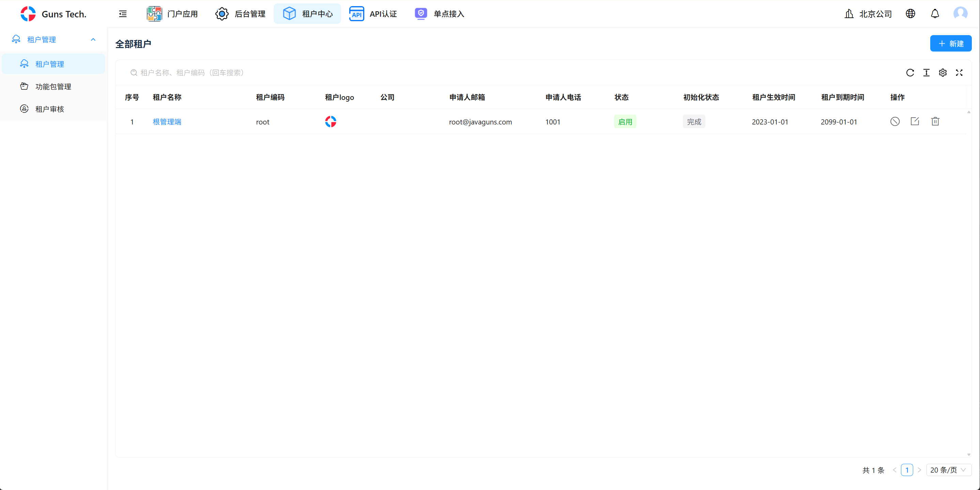Click the 2099-01-01 expiry date cell
The width and height of the screenshot is (980, 490).
(839, 122)
